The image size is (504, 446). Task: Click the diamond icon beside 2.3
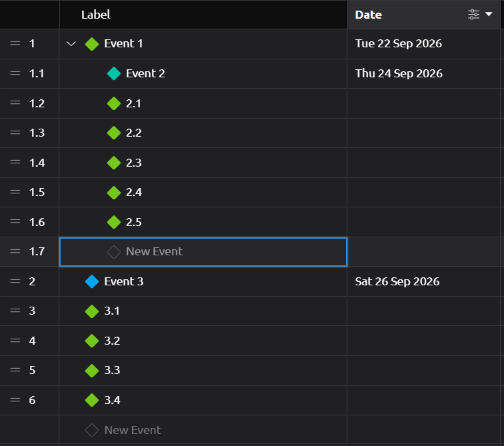click(114, 163)
